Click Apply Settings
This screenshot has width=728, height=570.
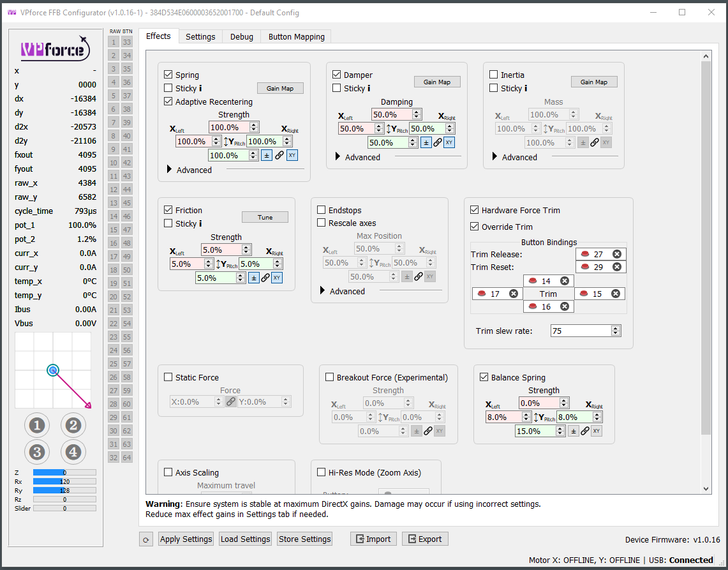tap(186, 539)
